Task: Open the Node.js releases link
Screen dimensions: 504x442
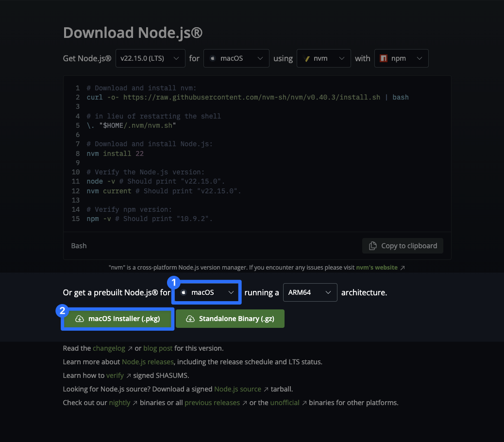Action: 148,362
